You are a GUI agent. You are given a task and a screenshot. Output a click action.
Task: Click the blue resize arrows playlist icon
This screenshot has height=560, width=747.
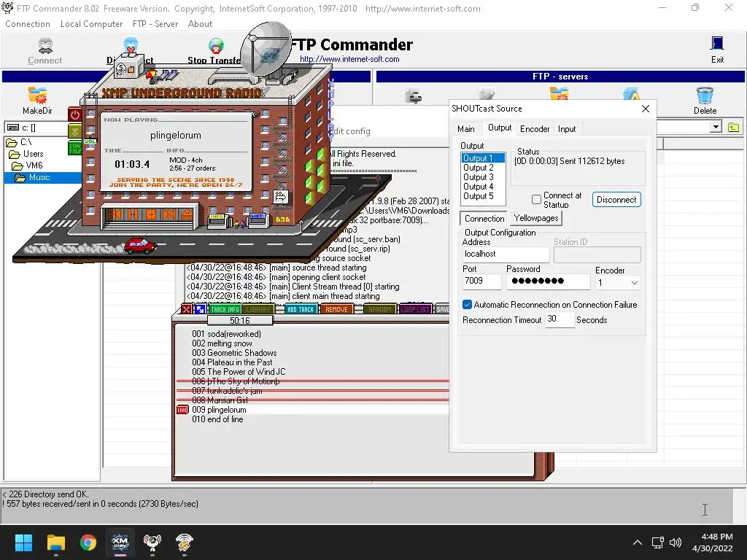pyautogui.click(x=200, y=309)
